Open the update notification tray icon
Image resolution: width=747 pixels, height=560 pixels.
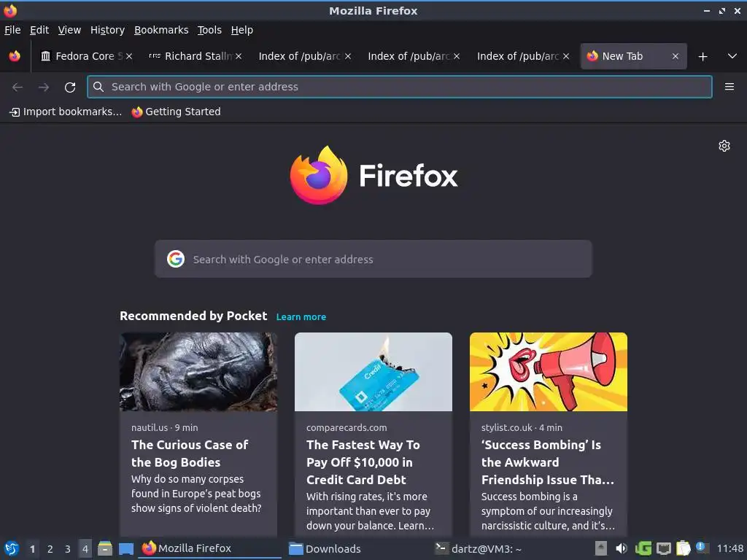[x=702, y=548]
